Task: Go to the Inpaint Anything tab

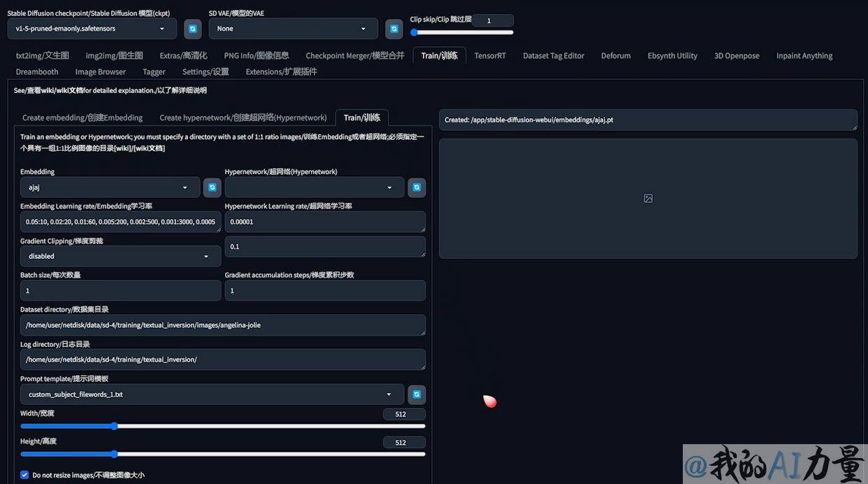Action: 804,56
